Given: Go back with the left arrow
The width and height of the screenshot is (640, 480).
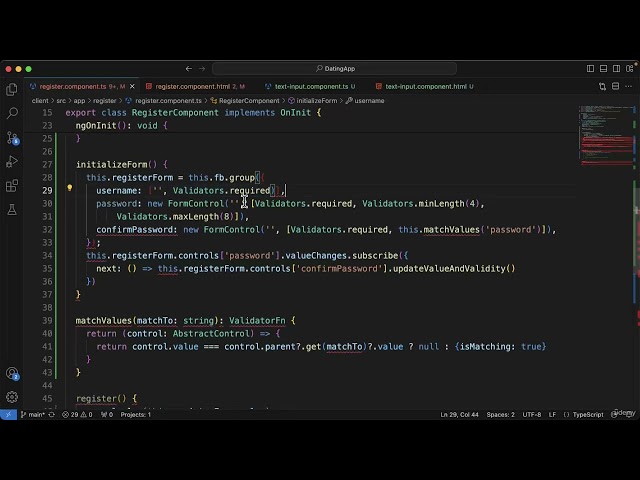Looking at the screenshot, I should click(x=189, y=69).
